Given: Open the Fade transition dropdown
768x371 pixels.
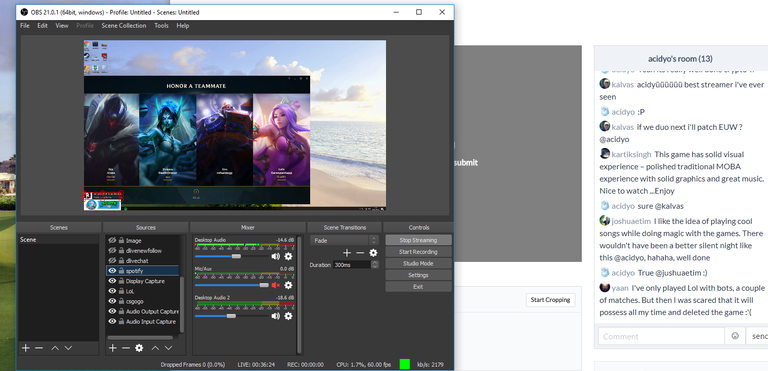Looking at the screenshot, I should pyautogui.click(x=344, y=241).
